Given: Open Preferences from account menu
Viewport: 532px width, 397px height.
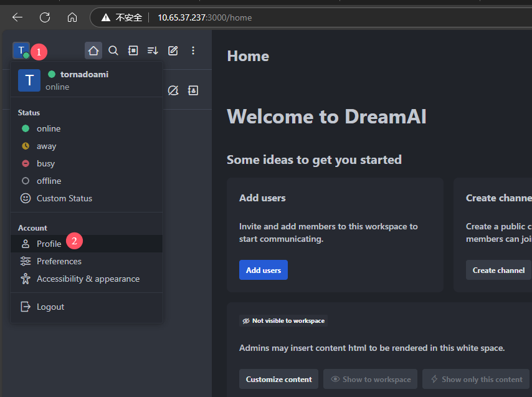Looking at the screenshot, I should (x=87, y=261).
